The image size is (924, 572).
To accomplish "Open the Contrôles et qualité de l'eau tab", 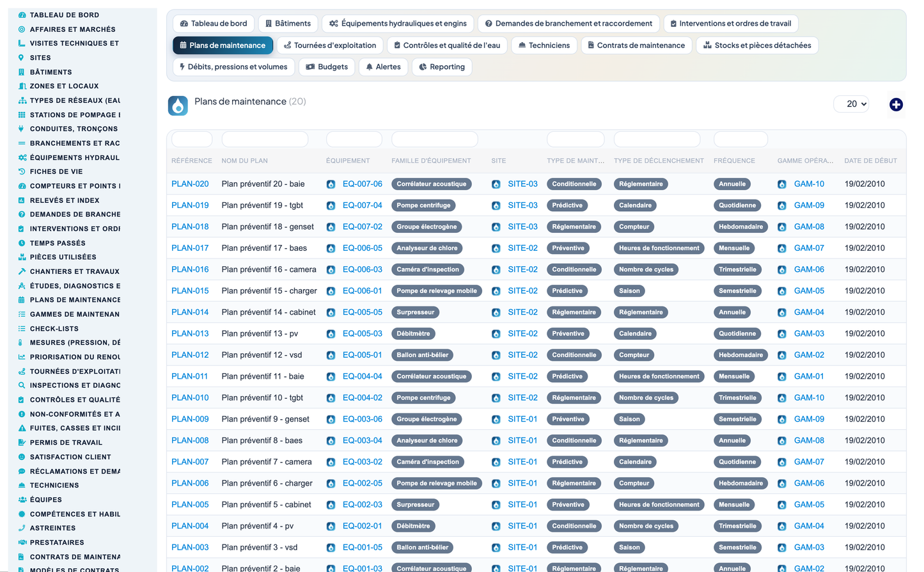I will point(447,45).
